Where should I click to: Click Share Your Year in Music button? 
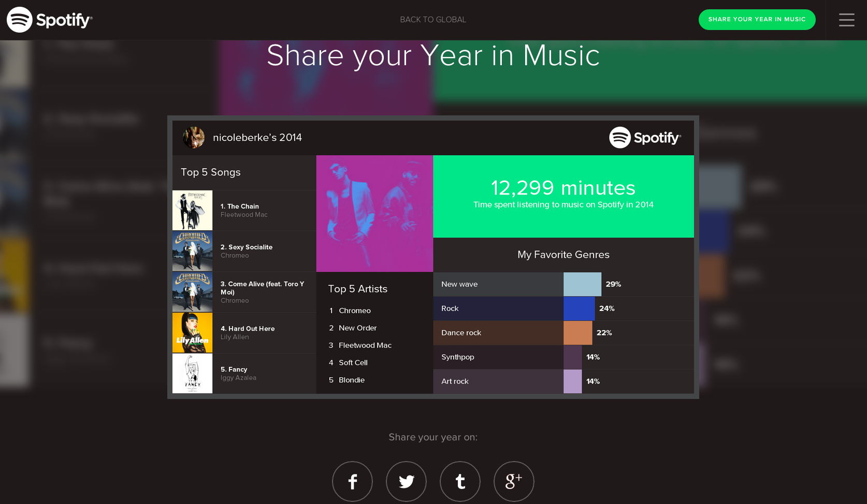(757, 20)
